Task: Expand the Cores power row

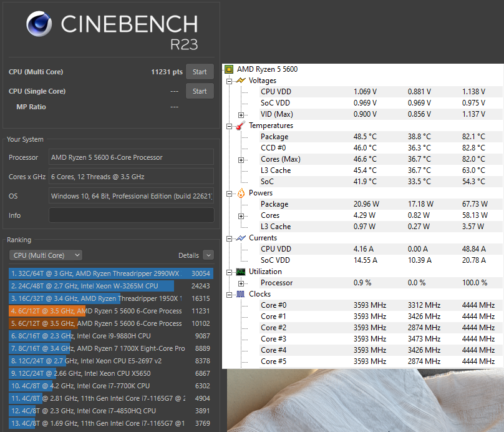Action: [241, 216]
